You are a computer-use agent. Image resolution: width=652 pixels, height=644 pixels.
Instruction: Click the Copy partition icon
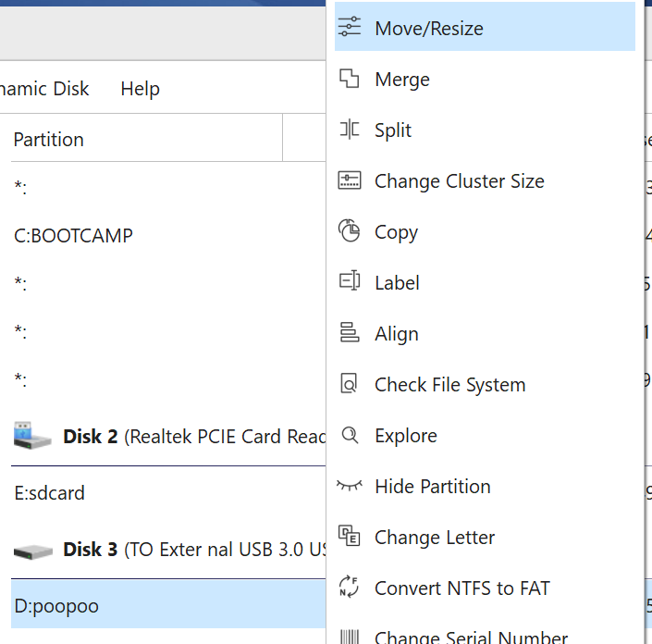pos(350,232)
